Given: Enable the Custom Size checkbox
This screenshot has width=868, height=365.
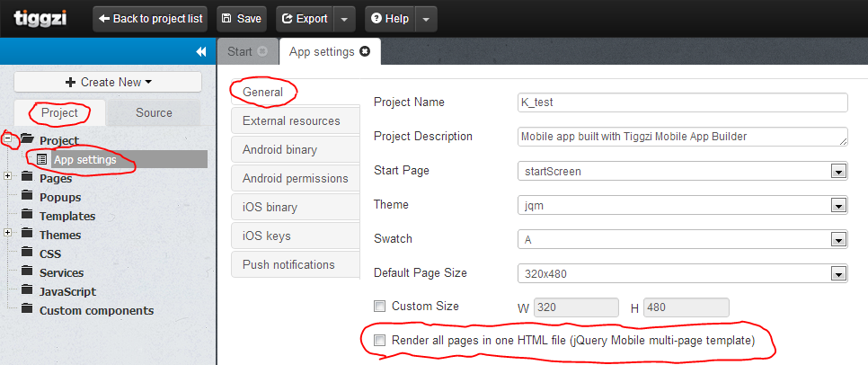Looking at the screenshot, I should click(x=379, y=307).
